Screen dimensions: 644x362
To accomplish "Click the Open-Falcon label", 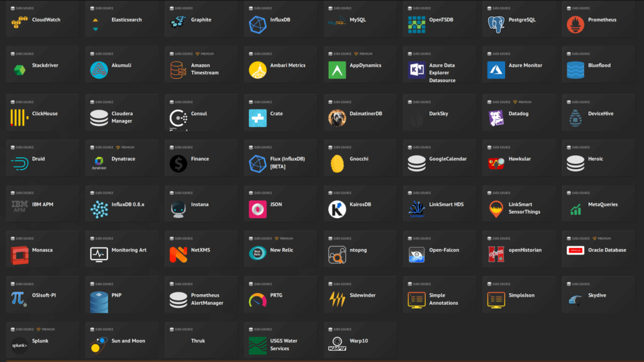I will (x=444, y=250).
